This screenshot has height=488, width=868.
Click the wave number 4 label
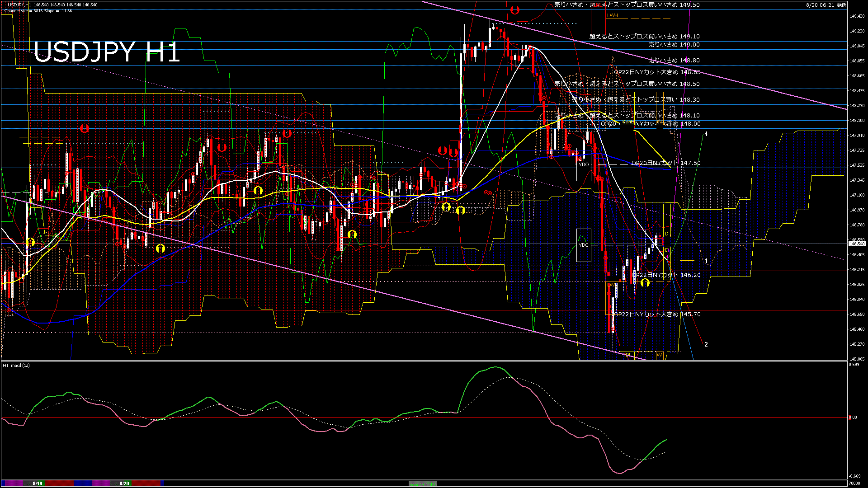click(x=706, y=134)
